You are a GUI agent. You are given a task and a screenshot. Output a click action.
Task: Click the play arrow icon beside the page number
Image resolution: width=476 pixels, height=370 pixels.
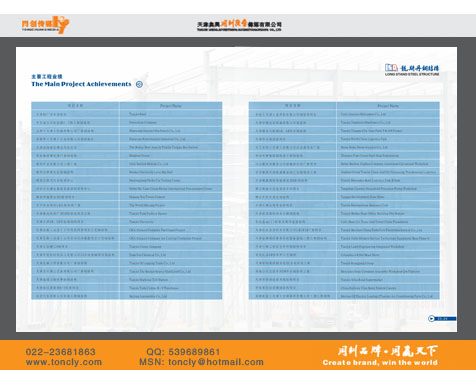pos(431,319)
